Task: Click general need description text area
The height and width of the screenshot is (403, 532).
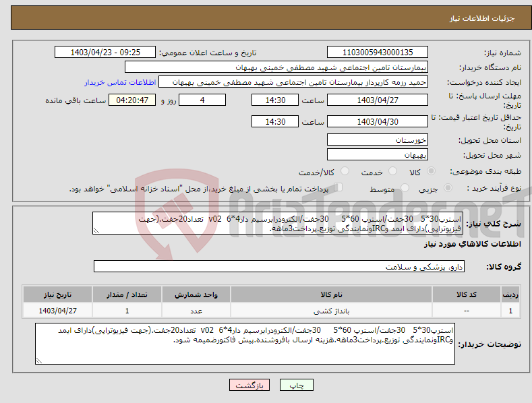Action: coord(278,223)
